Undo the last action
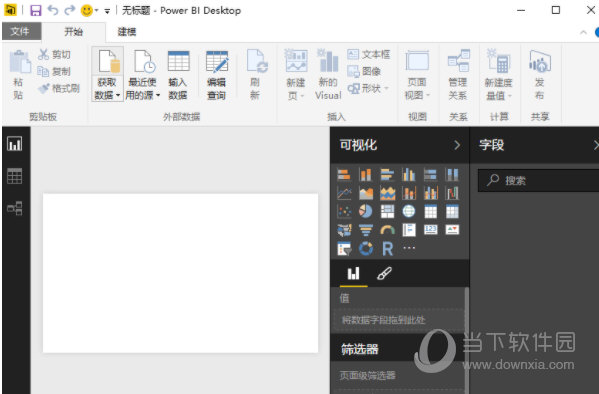This screenshot has height=394, width=599. [x=53, y=10]
